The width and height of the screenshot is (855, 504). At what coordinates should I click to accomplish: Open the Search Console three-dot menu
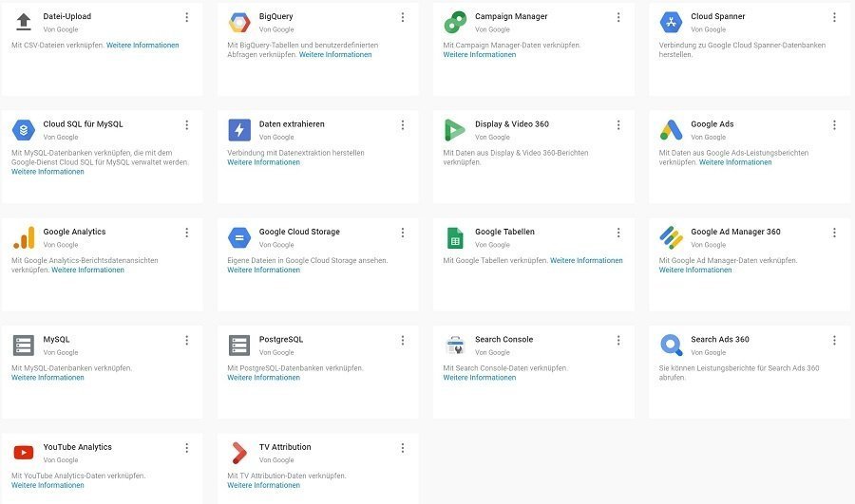618,341
